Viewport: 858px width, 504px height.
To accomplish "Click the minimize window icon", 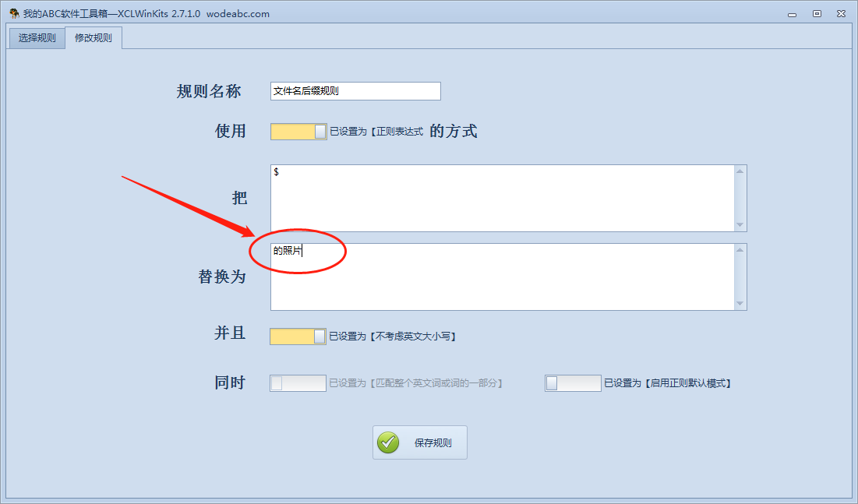I will (792, 15).
